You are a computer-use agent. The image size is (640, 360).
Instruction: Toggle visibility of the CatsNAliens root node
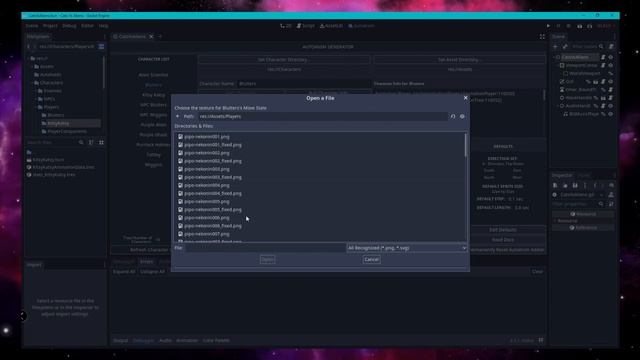tap(611, 57)
